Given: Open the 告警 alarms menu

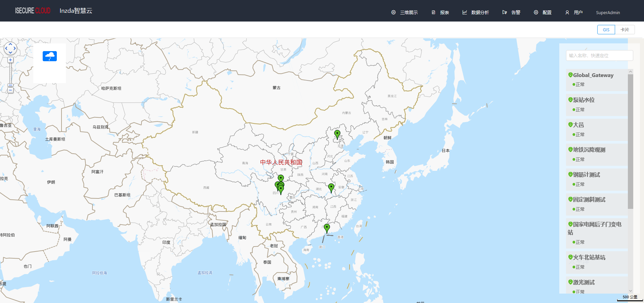Looking at the screenshot, I should pyautogui.click(x=511, y=12).
